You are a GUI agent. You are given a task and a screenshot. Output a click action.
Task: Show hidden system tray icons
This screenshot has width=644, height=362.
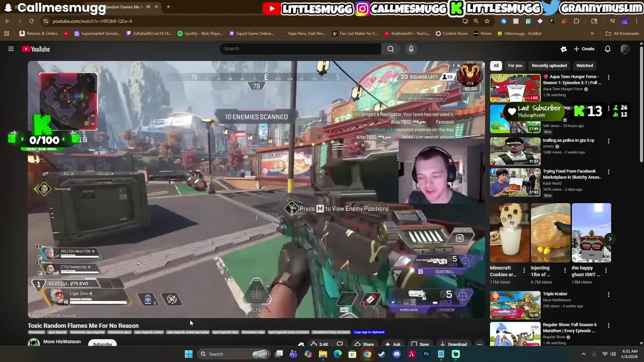tap(583, 354)
